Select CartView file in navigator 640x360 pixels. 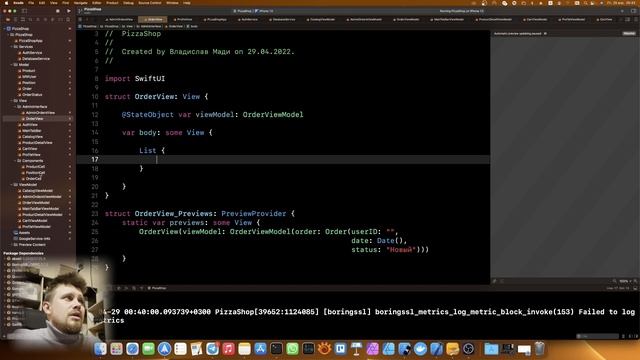tap(29, 149)
